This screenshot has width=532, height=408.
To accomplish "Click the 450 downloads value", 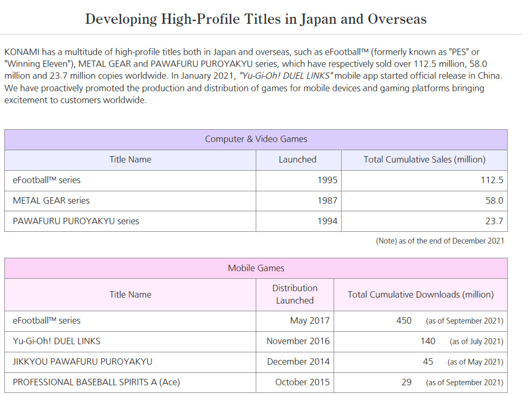I will pos(404,320).
